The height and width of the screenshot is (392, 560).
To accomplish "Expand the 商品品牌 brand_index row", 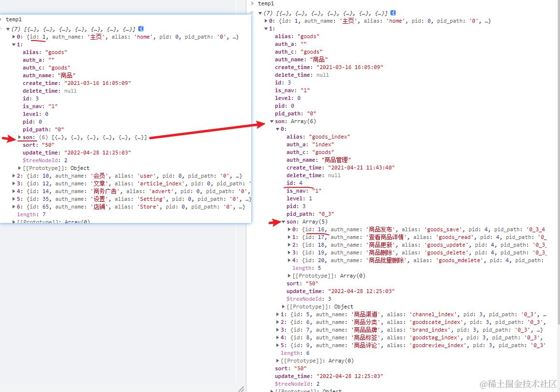I will point(277,330).
